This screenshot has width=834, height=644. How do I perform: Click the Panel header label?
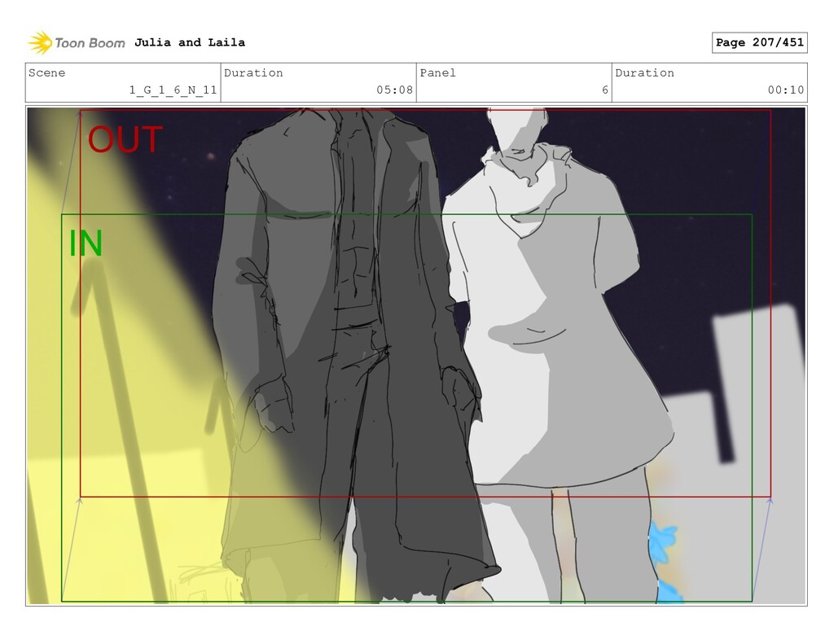437,72
